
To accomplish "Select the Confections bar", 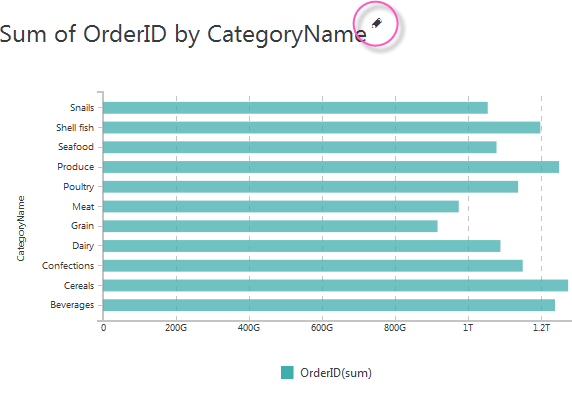I will pyautogui.click(x=313, y=266).
